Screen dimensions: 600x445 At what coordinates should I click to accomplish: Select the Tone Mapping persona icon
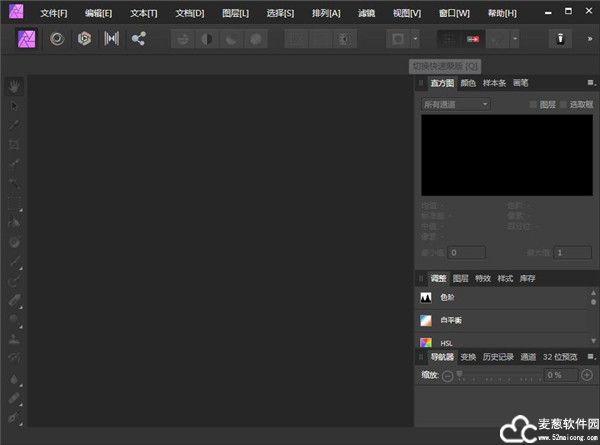pyautogui.click(x=111, y=38)
